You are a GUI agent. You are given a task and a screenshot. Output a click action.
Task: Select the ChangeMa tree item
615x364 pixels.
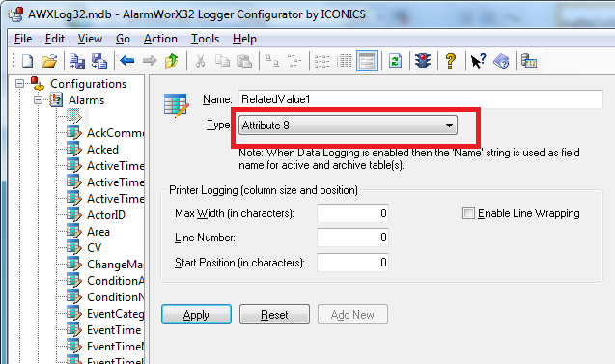point(115,265)
